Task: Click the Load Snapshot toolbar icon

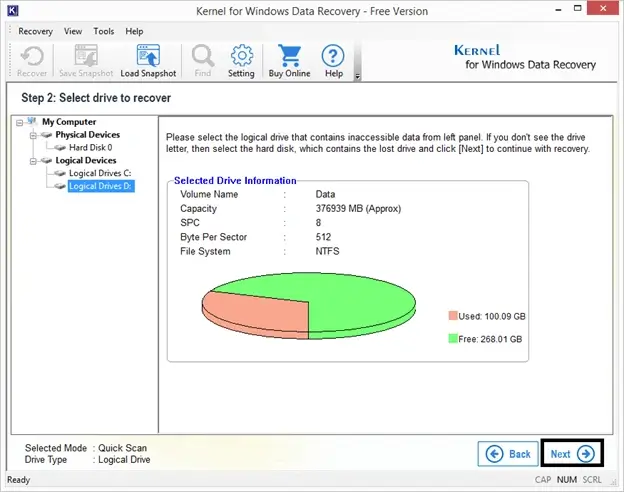Action: coord(148,56)
